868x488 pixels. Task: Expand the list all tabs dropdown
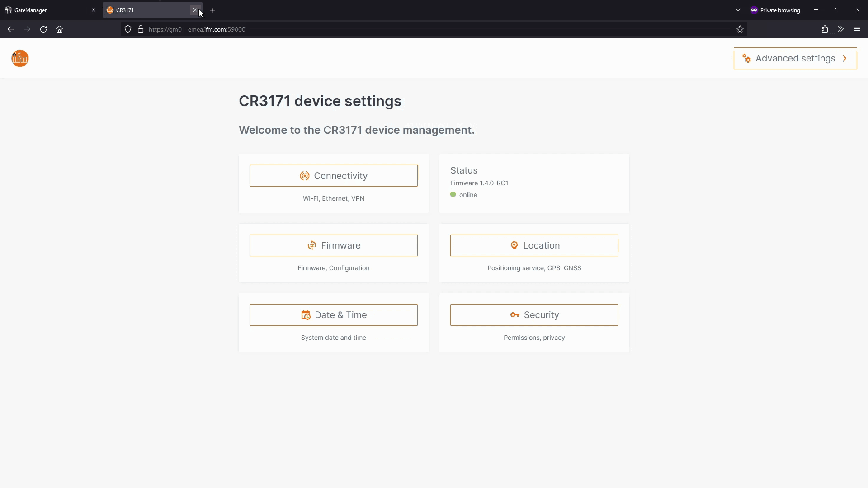(738, 10)
